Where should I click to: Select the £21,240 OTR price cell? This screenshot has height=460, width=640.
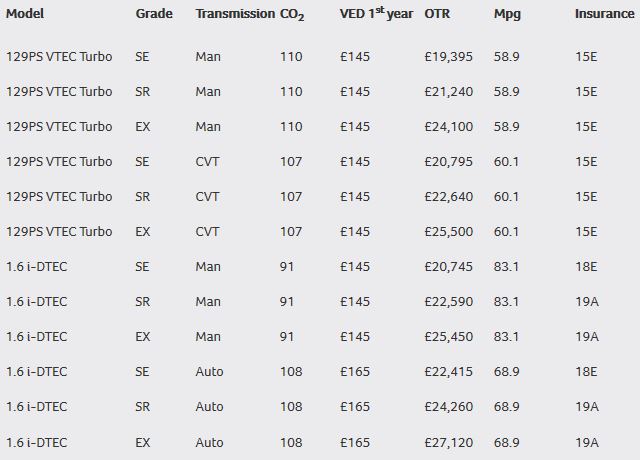point(450,92)
